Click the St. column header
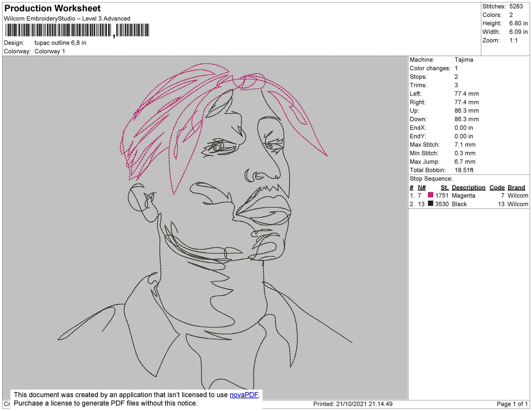This screenshot has width=532, height=411. tap(444, 187)
